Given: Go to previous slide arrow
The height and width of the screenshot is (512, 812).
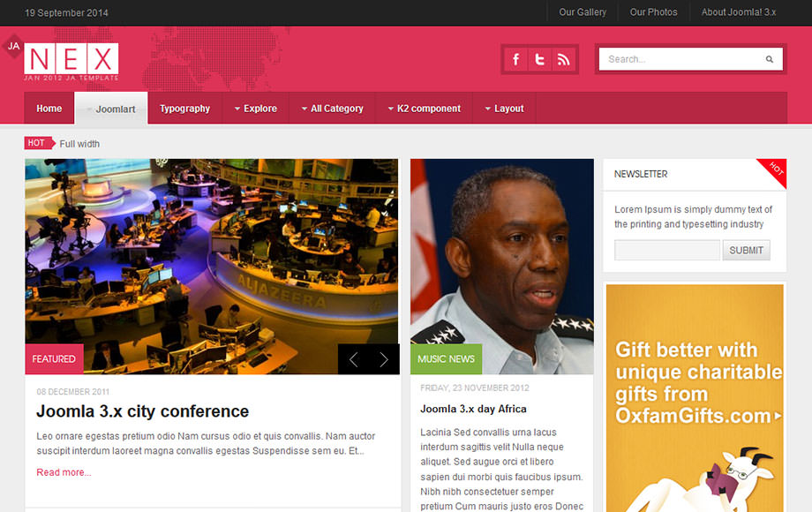Looking at the screenshot, I should 353,359.
